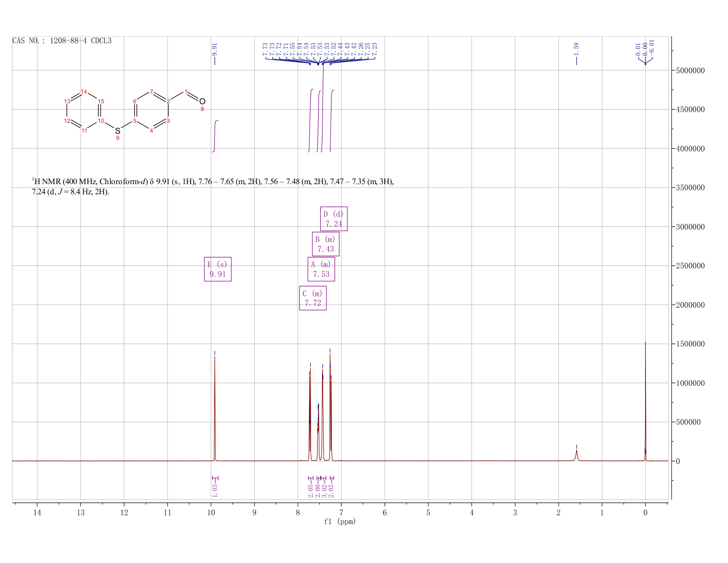The image size is (728, 563).
Task: Click atom number 5 in the molecule
Action: (135, 121)
